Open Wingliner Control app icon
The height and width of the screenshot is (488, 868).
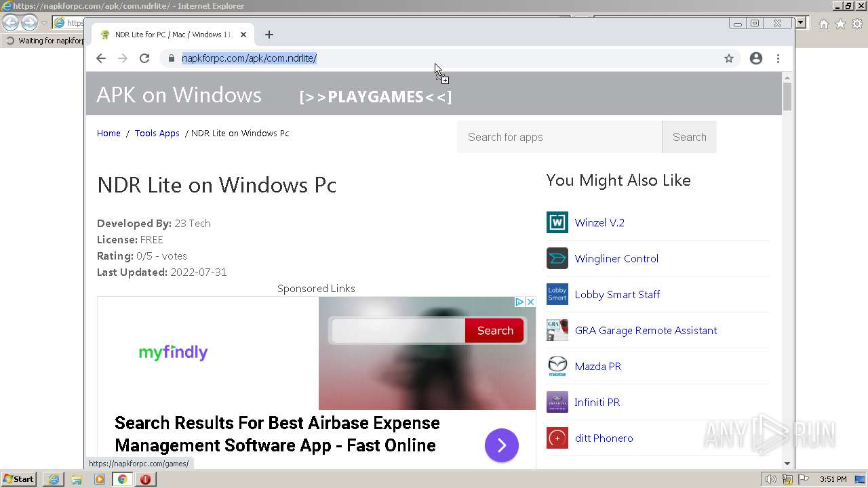coord(557,258)
